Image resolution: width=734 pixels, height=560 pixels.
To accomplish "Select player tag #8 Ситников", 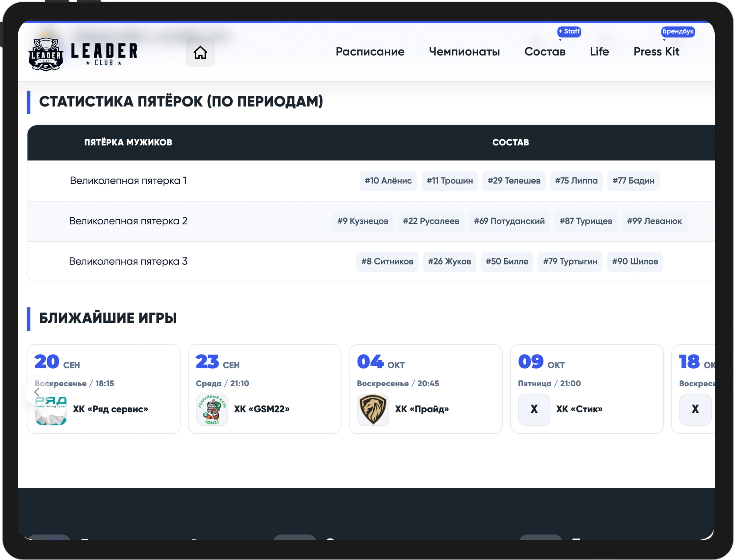I will coord(387,261).
